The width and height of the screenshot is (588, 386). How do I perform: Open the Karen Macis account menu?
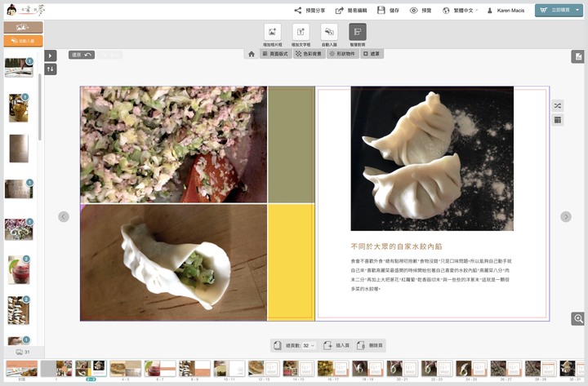click(x=506, y=11)
